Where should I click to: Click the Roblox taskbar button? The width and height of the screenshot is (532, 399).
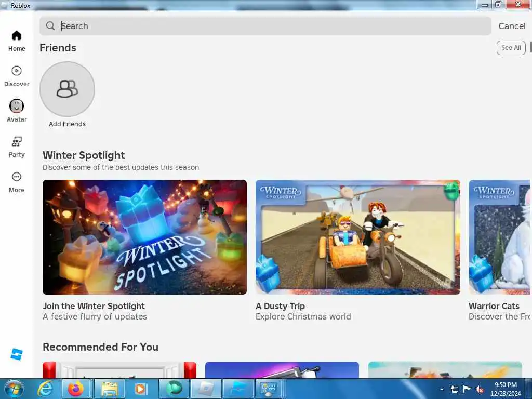(206, 389)
